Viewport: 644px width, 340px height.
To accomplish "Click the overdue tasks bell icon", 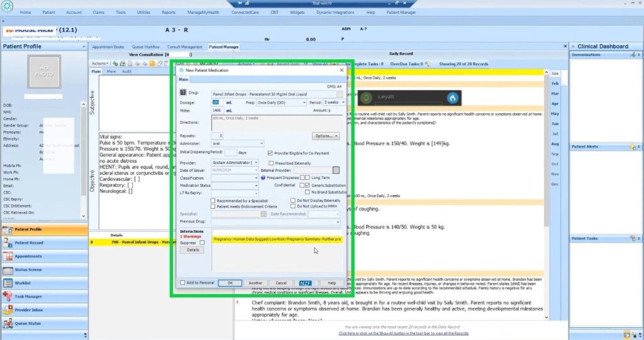I will click(428, 64).
